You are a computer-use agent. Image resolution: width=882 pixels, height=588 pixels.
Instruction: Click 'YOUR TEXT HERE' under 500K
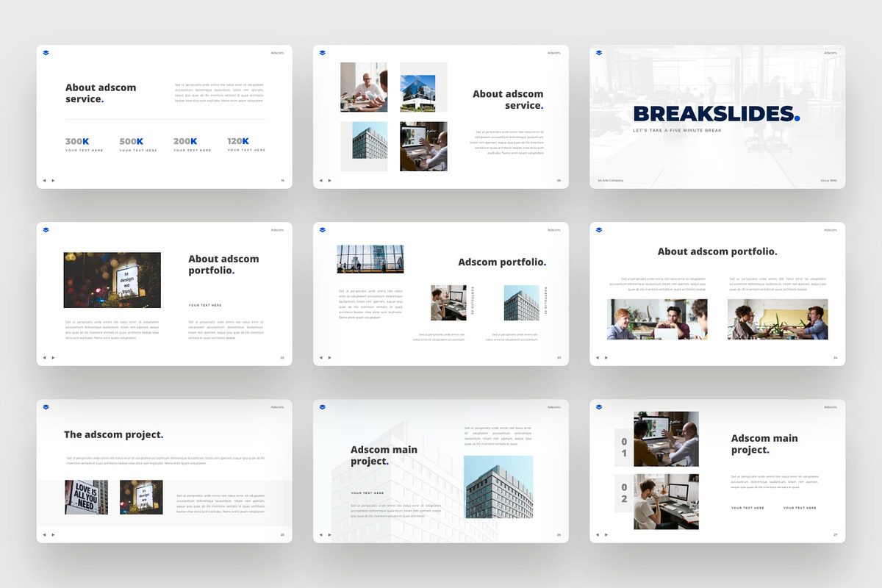(x=138, y=150)
